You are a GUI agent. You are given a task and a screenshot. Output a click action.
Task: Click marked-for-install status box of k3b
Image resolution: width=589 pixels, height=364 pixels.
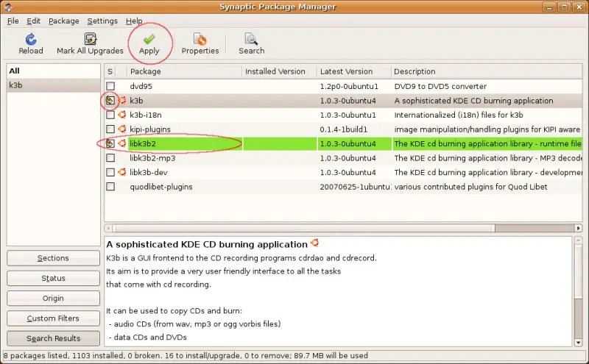pyautogui.click(x=110, y=100)
